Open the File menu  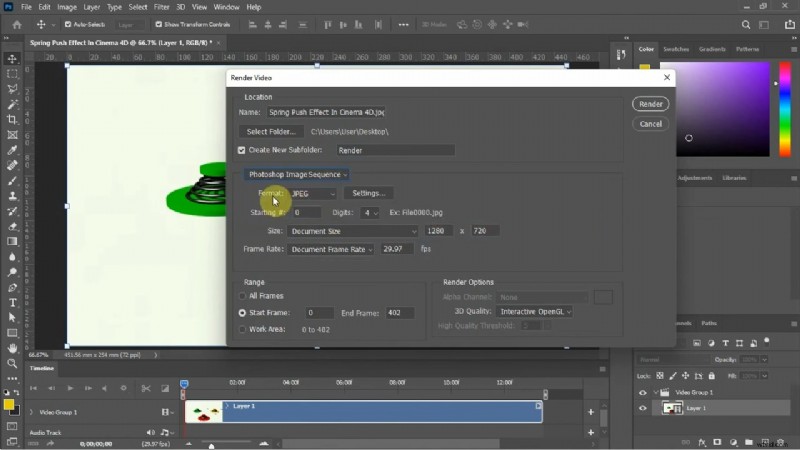(x=26, y=7)
